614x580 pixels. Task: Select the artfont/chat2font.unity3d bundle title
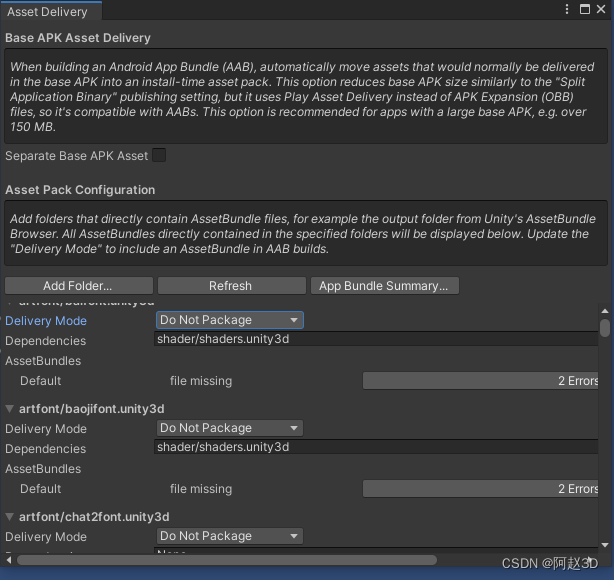point(94,517)
